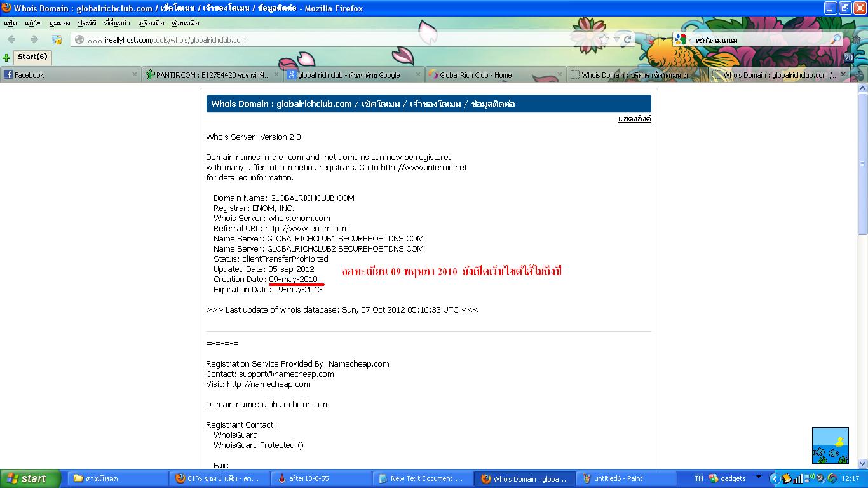Click the vertical scrollbar down arrow
The image size is (868, 488).
(x=862, y=463)
